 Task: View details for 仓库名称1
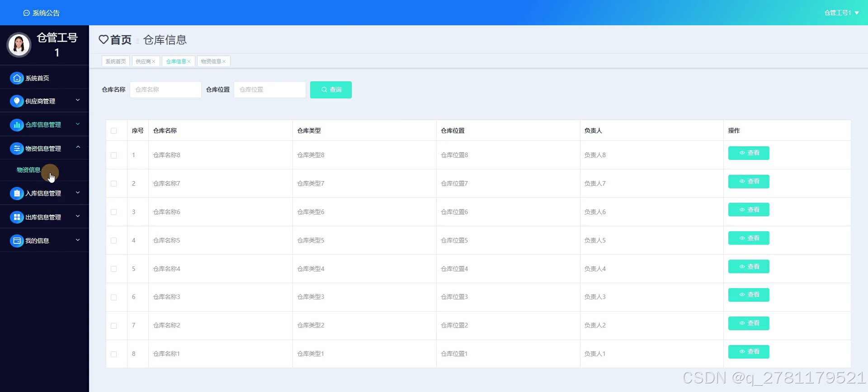click(x=749, y=352)
